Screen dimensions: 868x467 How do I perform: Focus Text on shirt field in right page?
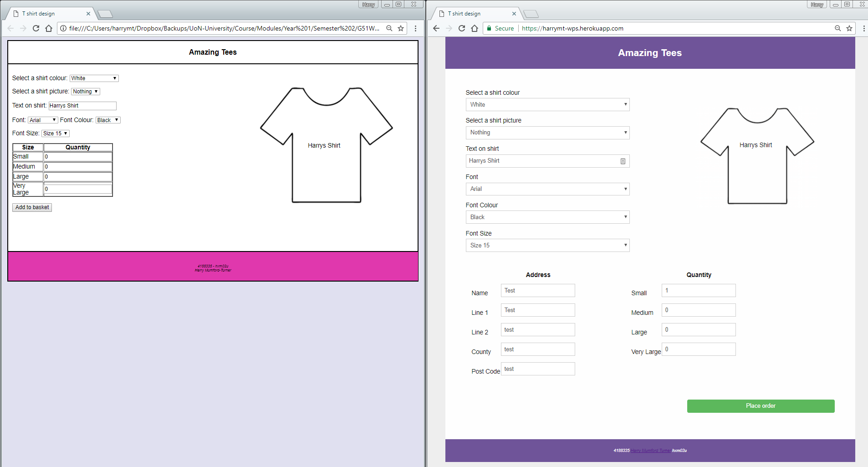point(547,161)
